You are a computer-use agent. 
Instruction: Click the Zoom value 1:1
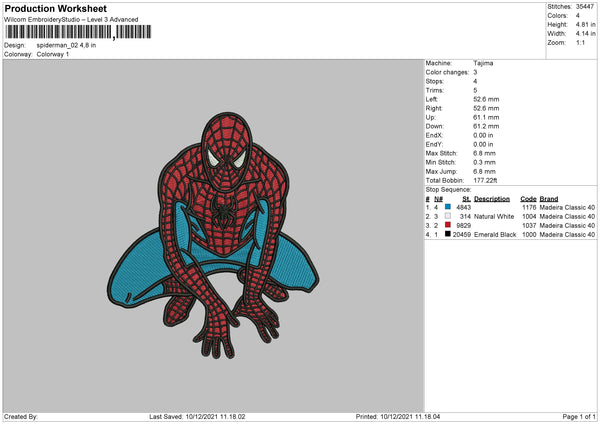coord(580,43)
